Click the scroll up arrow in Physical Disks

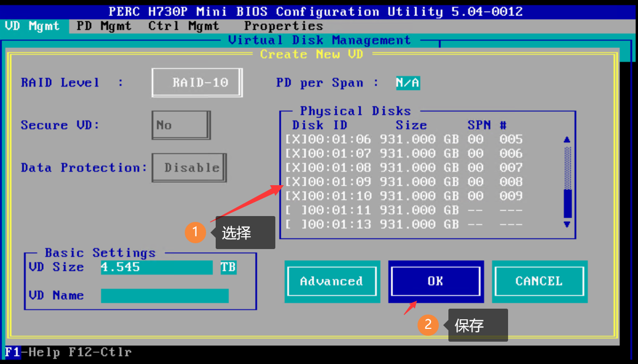(x=567, y=139)
